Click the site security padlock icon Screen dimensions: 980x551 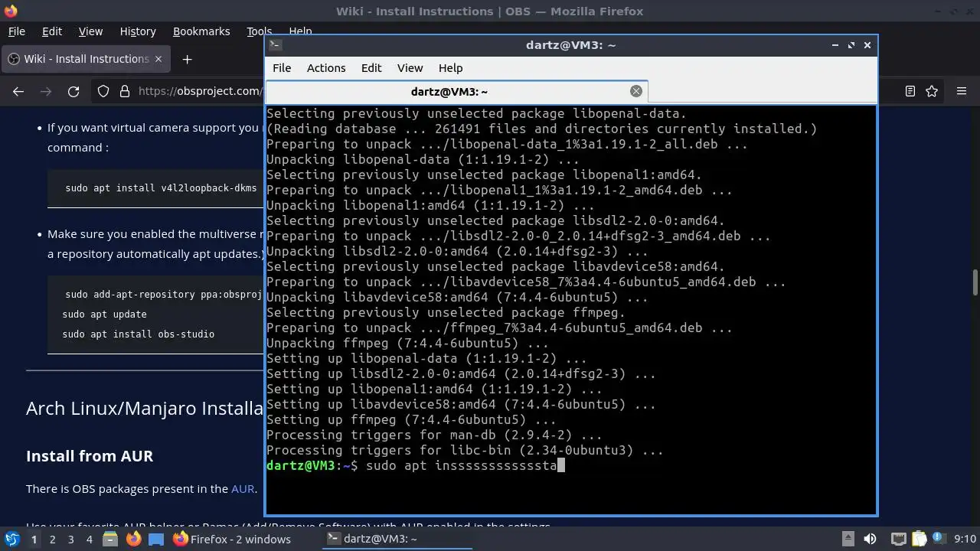[x=125, y=91]
